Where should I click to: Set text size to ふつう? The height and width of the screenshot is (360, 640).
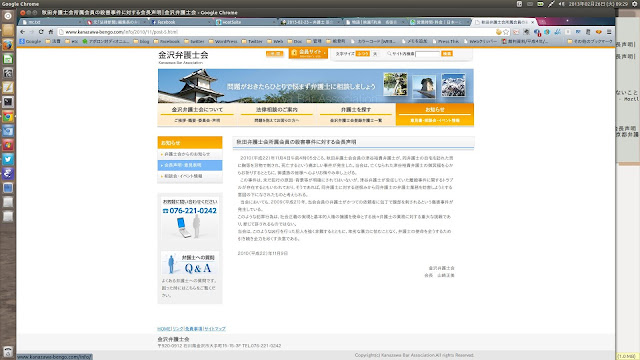click(362, 53)
